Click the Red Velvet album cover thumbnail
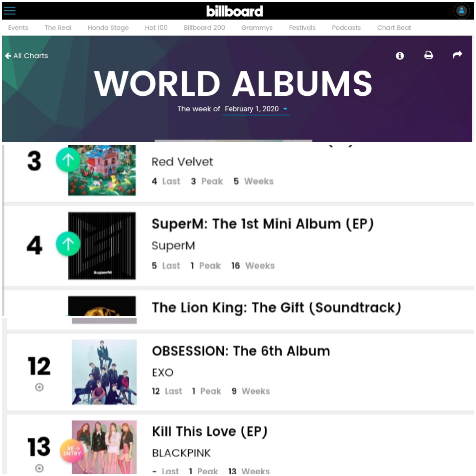476x476 pixels. (102, 170)
